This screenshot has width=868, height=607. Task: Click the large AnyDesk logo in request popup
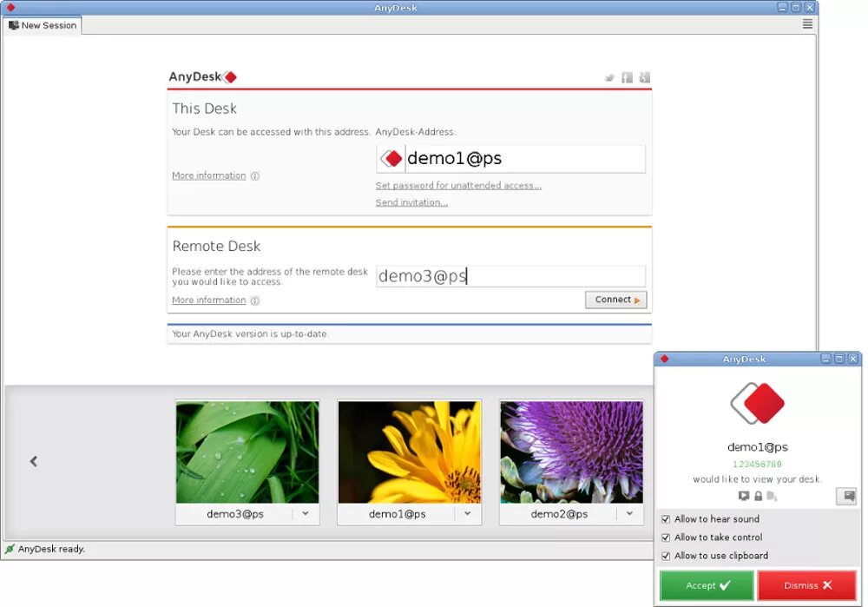click(757, 403)
